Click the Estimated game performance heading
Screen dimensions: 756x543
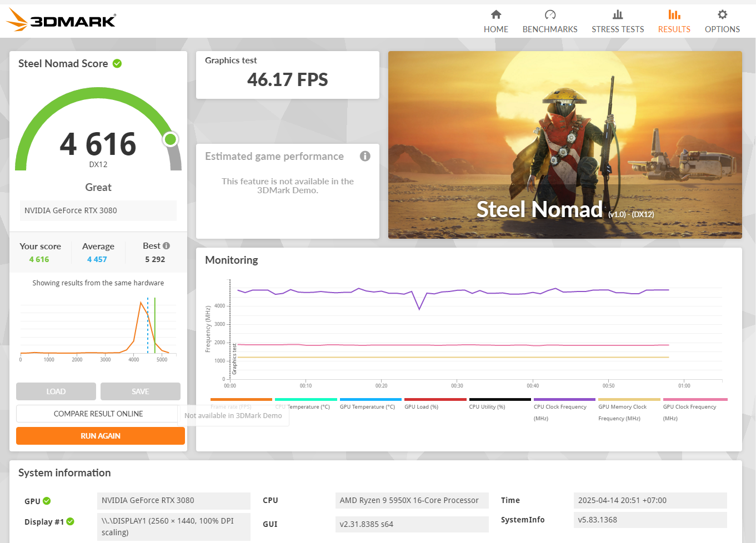click(274, 157)
